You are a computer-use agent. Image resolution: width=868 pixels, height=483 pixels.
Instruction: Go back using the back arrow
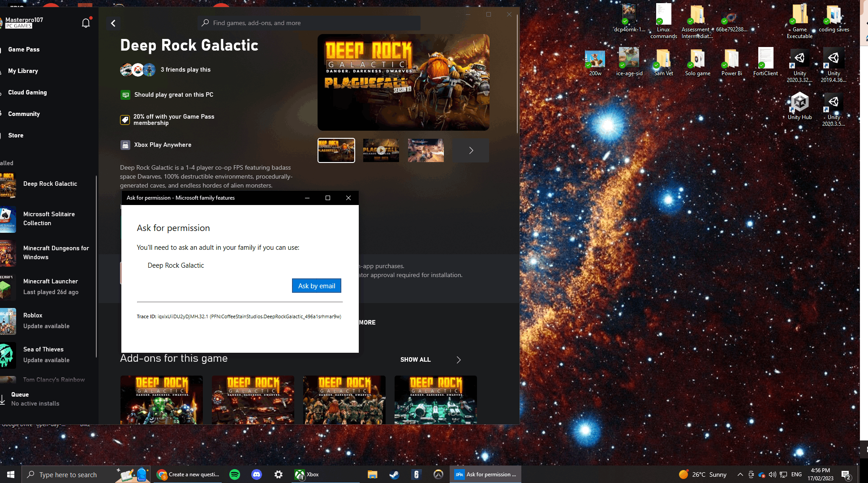click(x=113, y=23)
